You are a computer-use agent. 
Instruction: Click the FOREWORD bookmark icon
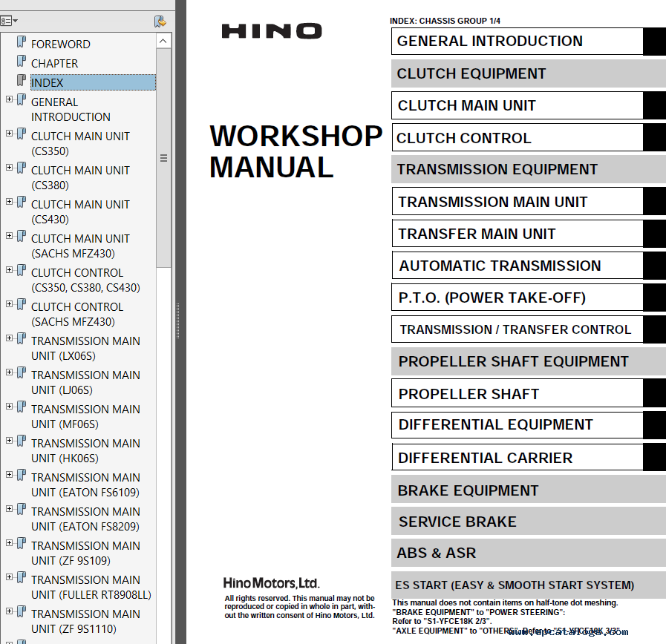(22, 42)
